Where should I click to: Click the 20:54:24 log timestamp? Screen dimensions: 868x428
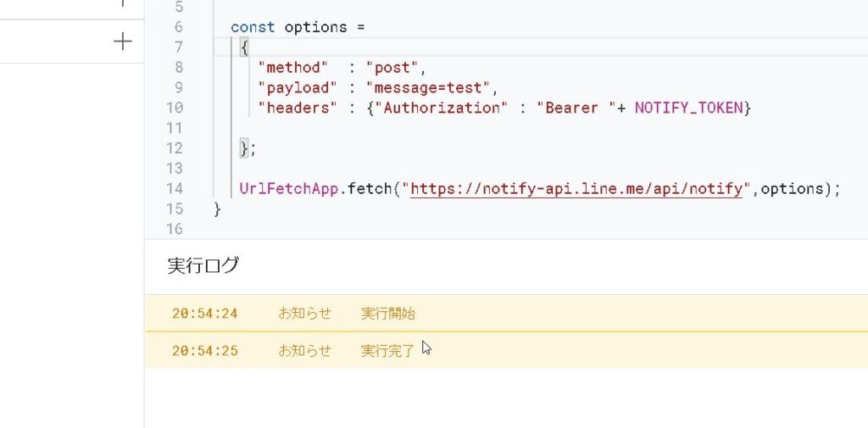[205, 314]
